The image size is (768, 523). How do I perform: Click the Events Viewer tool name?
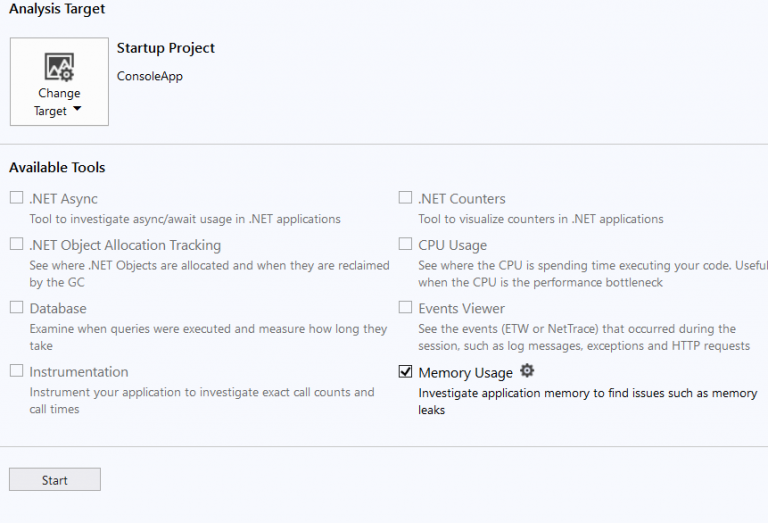tap(461, 309)
